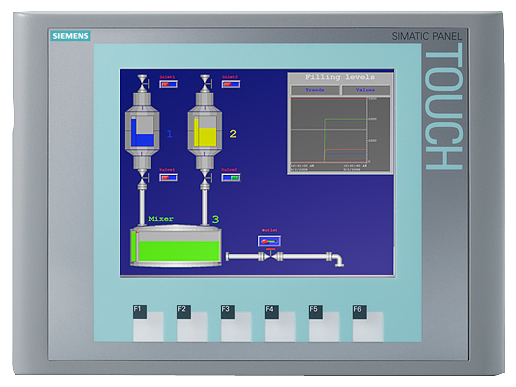The height and width of the screenshot is (387, 516).
Task: Click the valve icon below tank 2
Action: click(x=205, y=177)
